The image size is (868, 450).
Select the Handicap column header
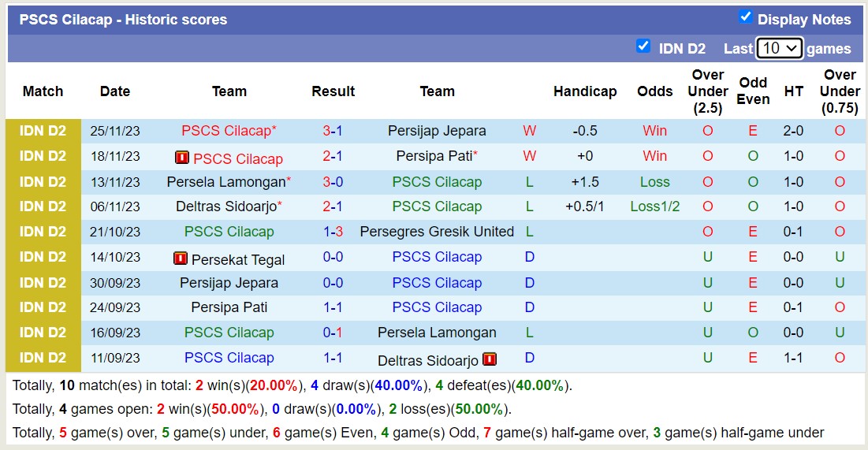click(585, 91)
